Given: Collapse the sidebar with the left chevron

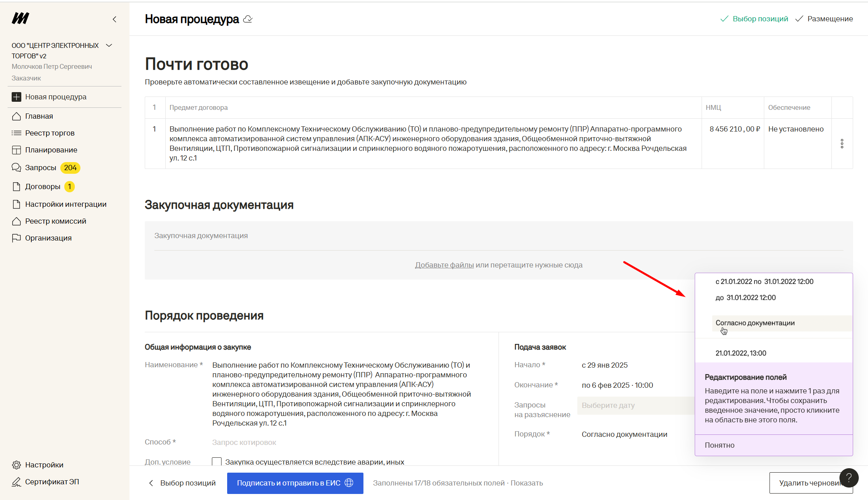Looking at the screenshot, I should [115, 19].
